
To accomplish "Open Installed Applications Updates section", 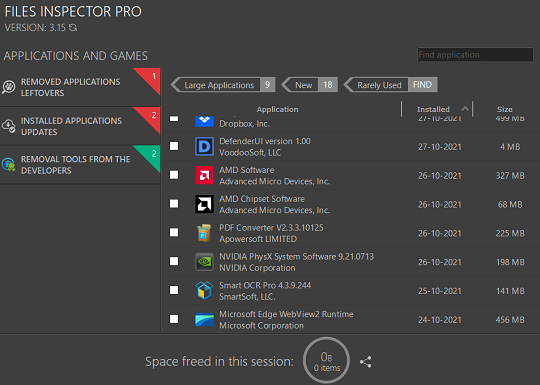I will (80, 126).
